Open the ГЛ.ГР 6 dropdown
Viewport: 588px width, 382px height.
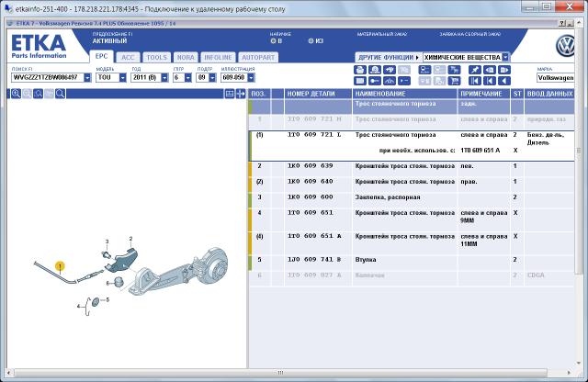[x=188, y=78]
